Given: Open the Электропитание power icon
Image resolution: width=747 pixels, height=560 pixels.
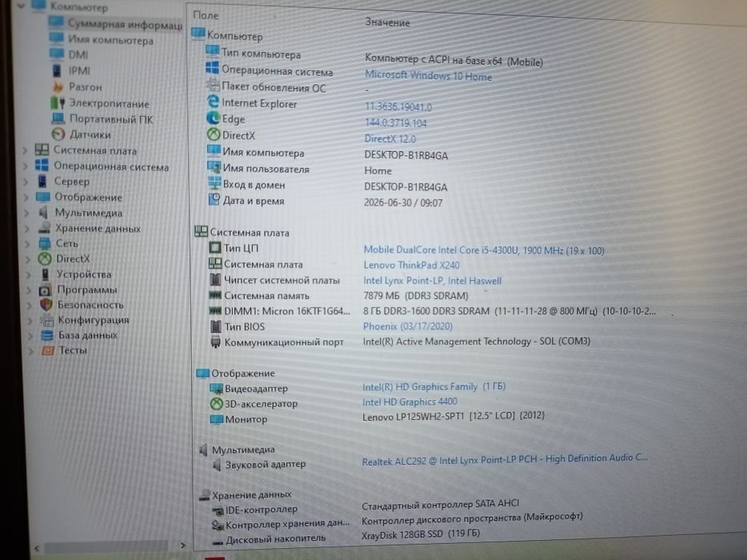Looking at the screenshot, I should click(58, 103).
